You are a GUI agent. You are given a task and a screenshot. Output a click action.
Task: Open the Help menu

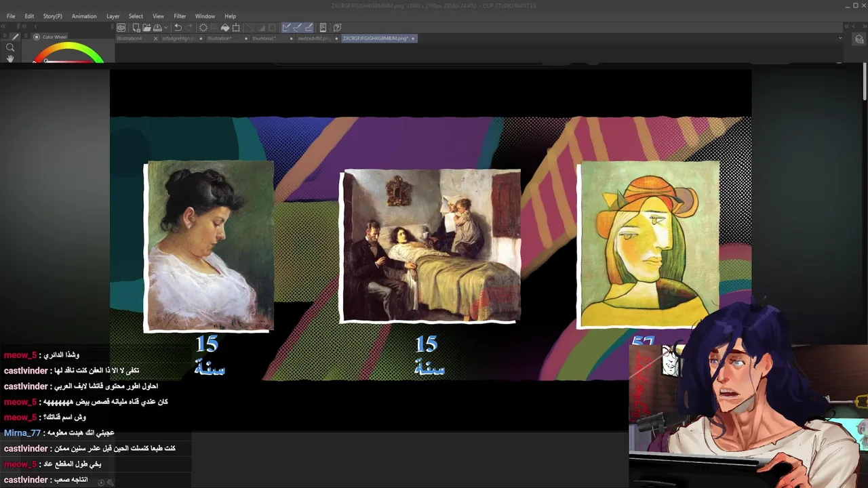231,16
